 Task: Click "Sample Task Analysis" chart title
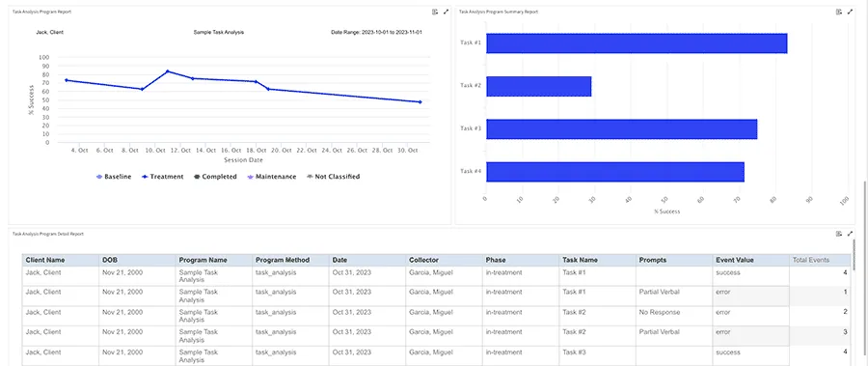(x=219, y=32)
